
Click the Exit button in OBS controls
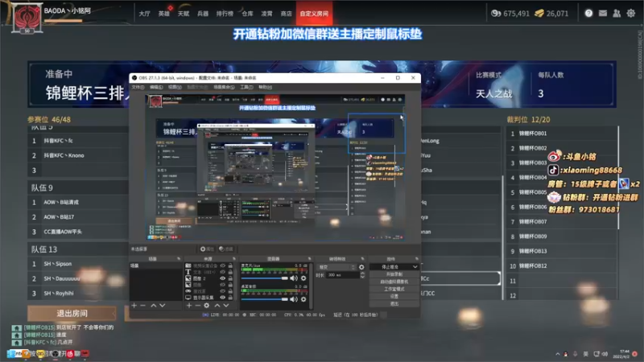click(394, 304)
